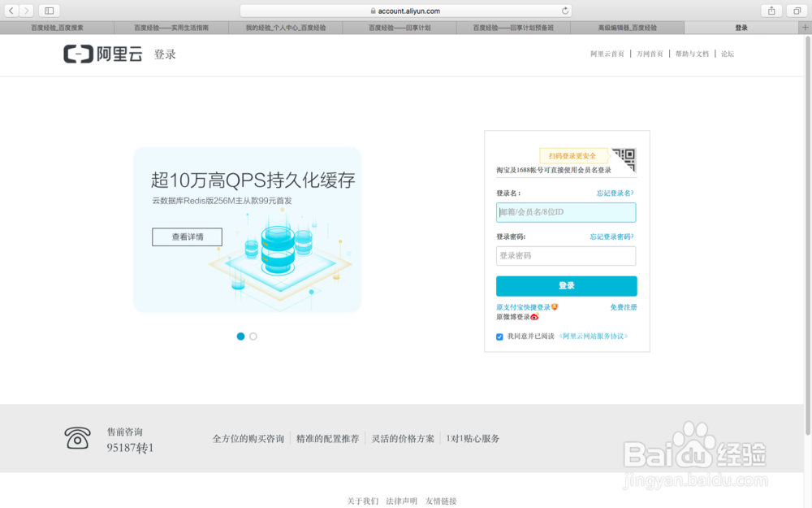Image resolution: width=812 pixels, height=508 pixels.
Task: Open 论坛 header link
Action: point(728,54)
